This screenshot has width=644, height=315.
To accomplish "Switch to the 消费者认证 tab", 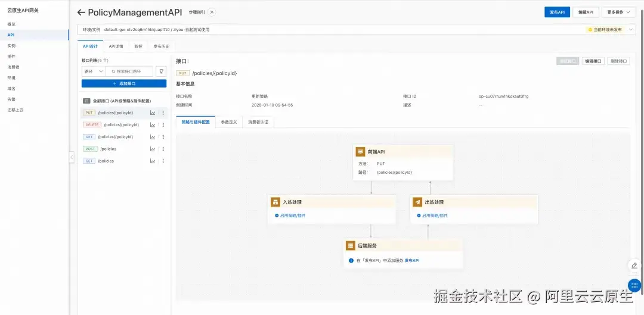I will [258, 122].
